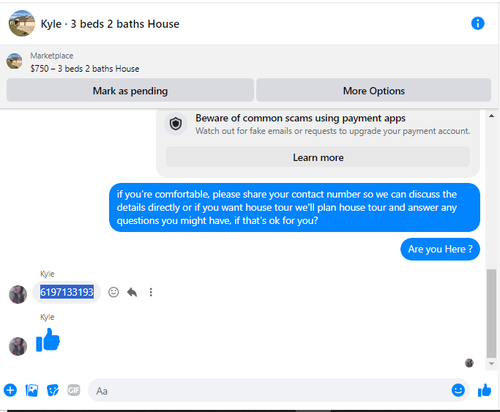Click the shield icon in scam warning
Image resolution: width=500 pixels, height=412 pixels.
click(176, 124)
